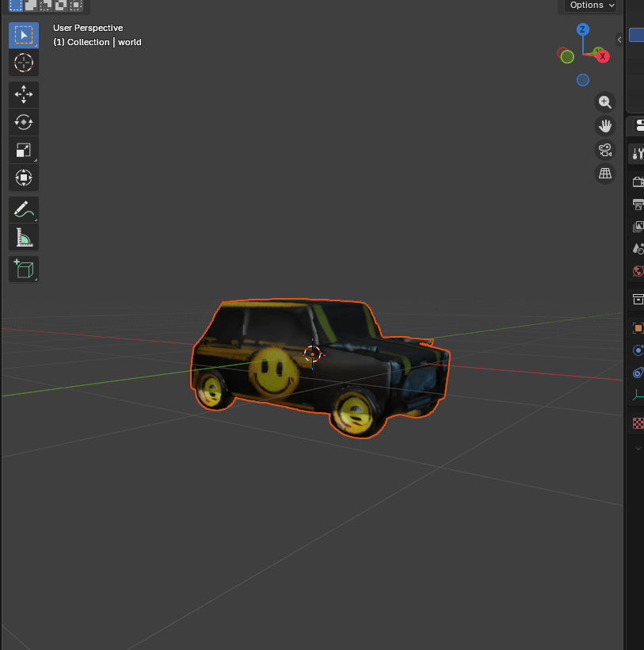
Task: Activate the Add Cube tool
Action: tap(24, 269)
